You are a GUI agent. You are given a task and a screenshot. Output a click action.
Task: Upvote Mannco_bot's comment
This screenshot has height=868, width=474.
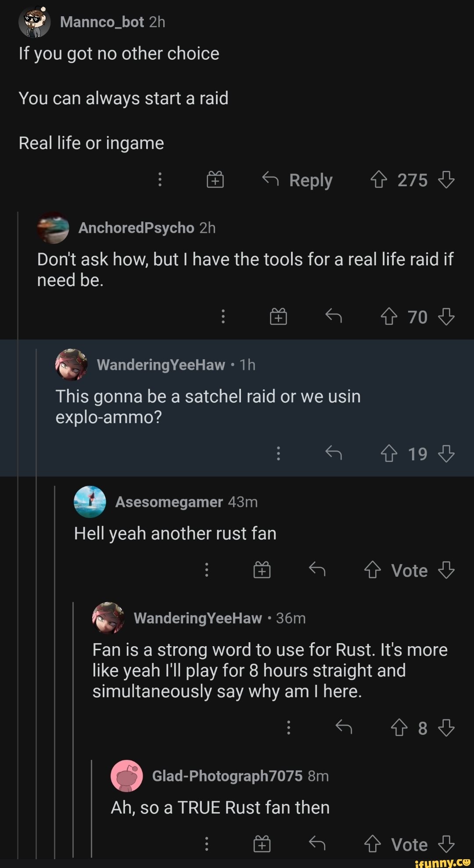(x=378, y=180)
